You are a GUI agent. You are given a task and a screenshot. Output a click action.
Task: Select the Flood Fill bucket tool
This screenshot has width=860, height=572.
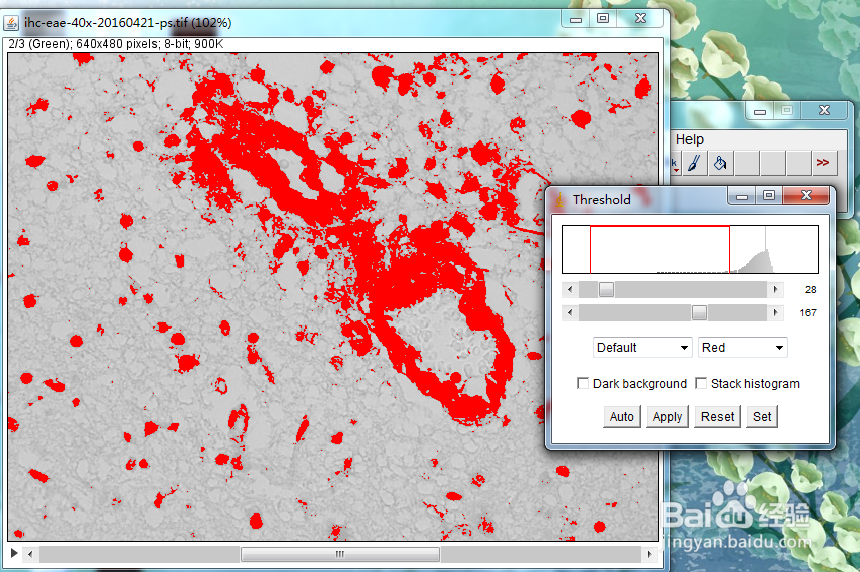(x=720, y=163)
